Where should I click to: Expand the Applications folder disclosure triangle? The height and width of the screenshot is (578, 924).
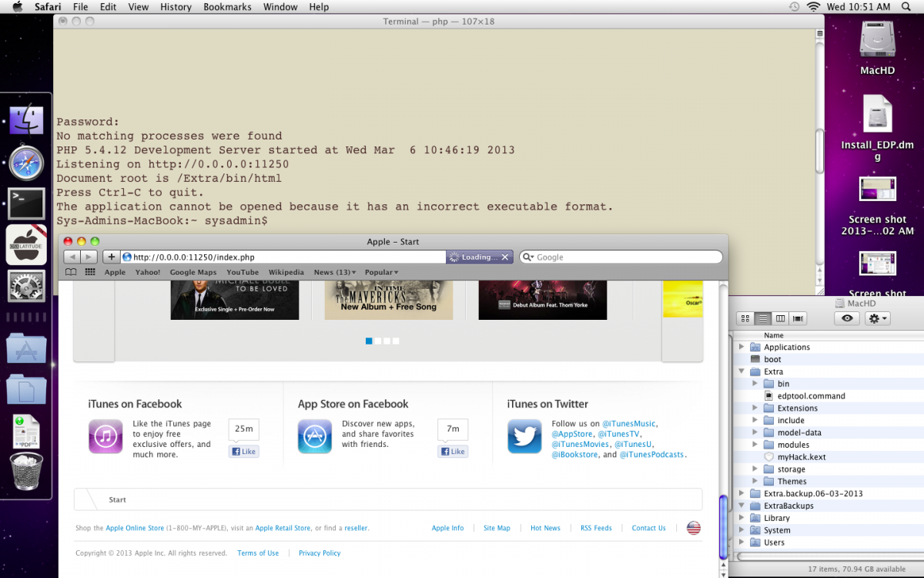(x=742, y=347)
